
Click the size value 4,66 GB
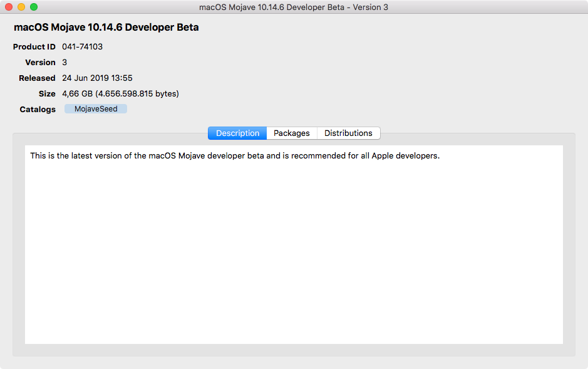click(x=120, y=93)
